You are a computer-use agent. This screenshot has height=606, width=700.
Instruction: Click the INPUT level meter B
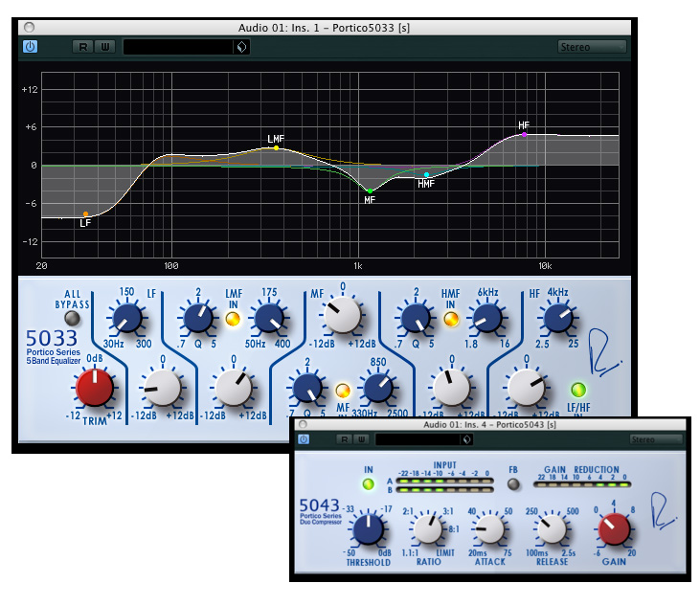(x=444, y=490)
